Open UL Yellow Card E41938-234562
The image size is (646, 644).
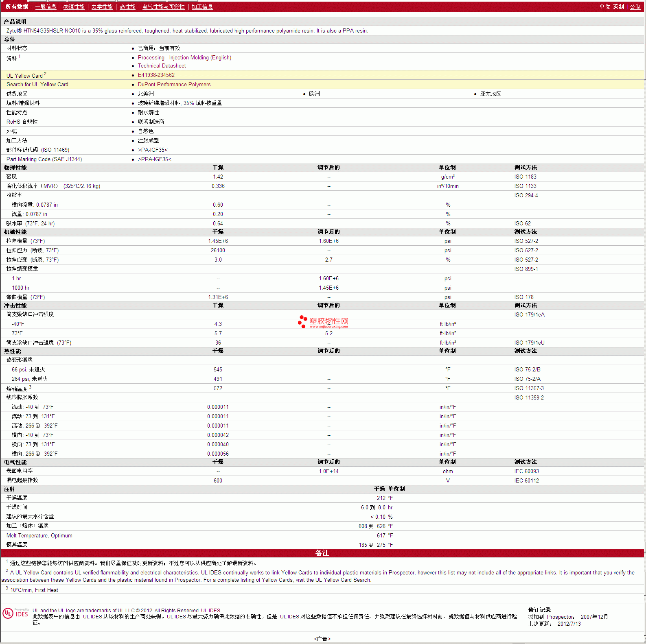[156, 75]
